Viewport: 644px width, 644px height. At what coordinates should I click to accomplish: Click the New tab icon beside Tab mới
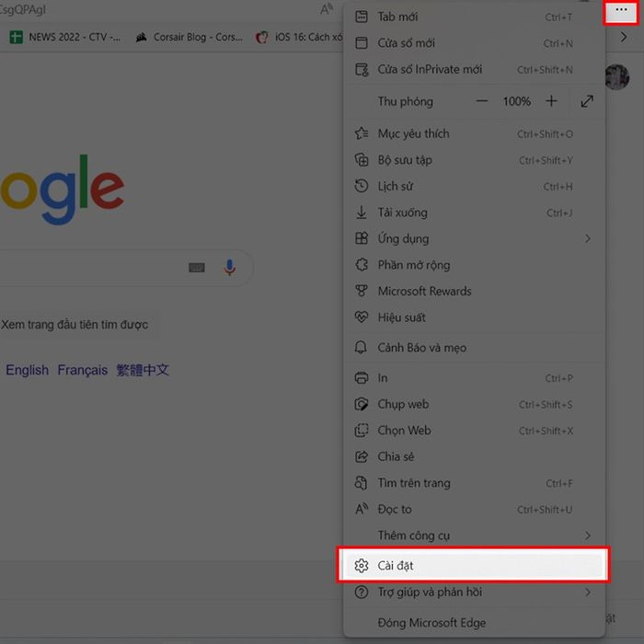click(362, 17)
